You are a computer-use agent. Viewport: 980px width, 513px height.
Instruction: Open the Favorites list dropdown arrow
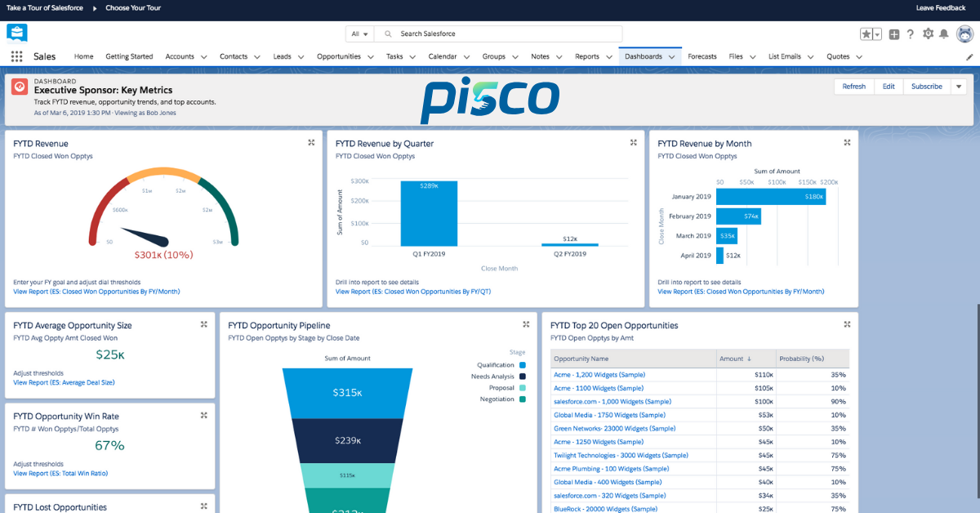click(x=877, y=34)
